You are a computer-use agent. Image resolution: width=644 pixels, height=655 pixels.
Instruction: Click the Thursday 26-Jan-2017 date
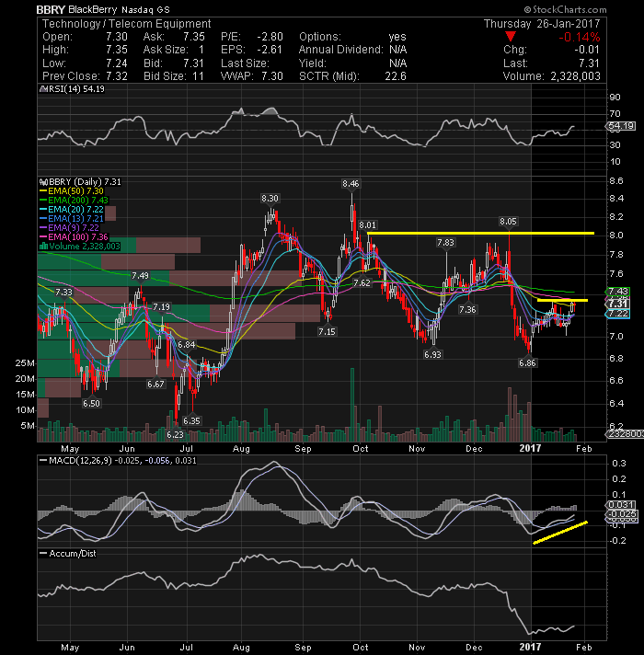coord(542,23)
